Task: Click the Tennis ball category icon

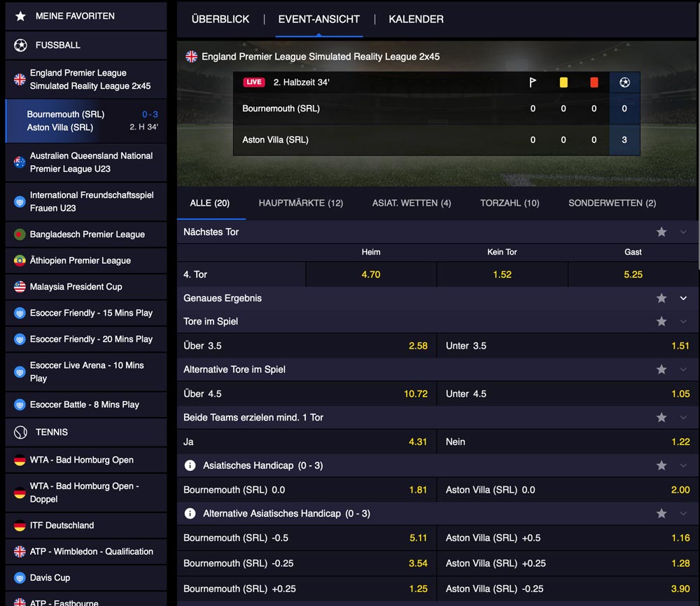Action: click(x=20, y=432)
